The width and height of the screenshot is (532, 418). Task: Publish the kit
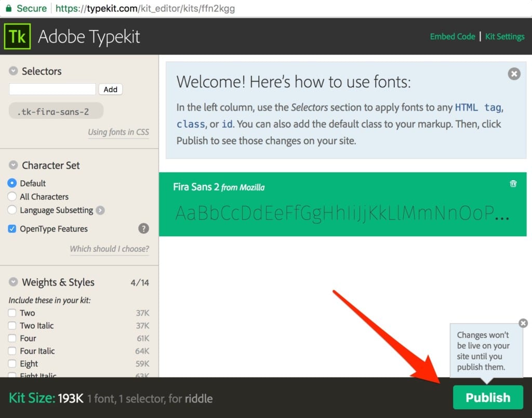pyautogui.click(x=487, y=397)
